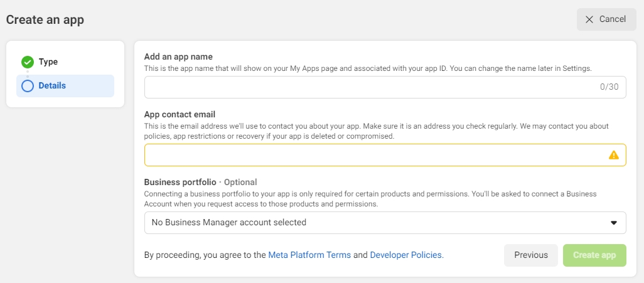Focus the app name input field
Viewport: 644px width, 283px height.
(x=370, y=87)
